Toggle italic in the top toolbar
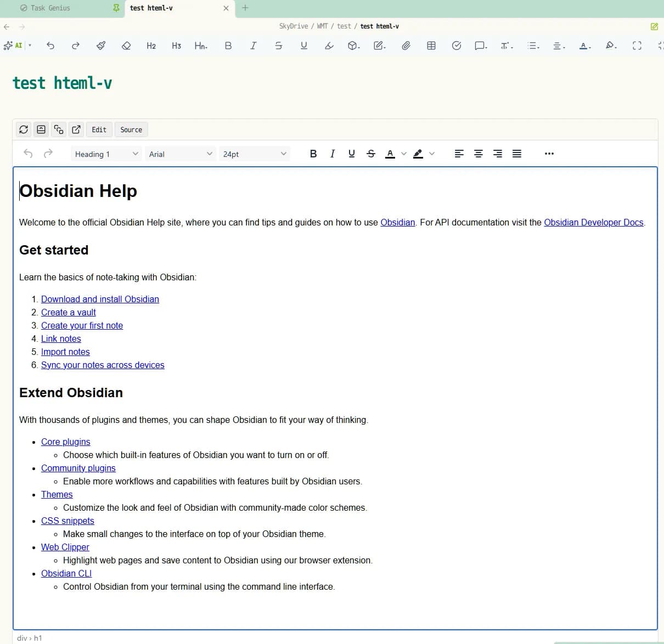Viewport: 664px width, 644px height. click(253, 46)
